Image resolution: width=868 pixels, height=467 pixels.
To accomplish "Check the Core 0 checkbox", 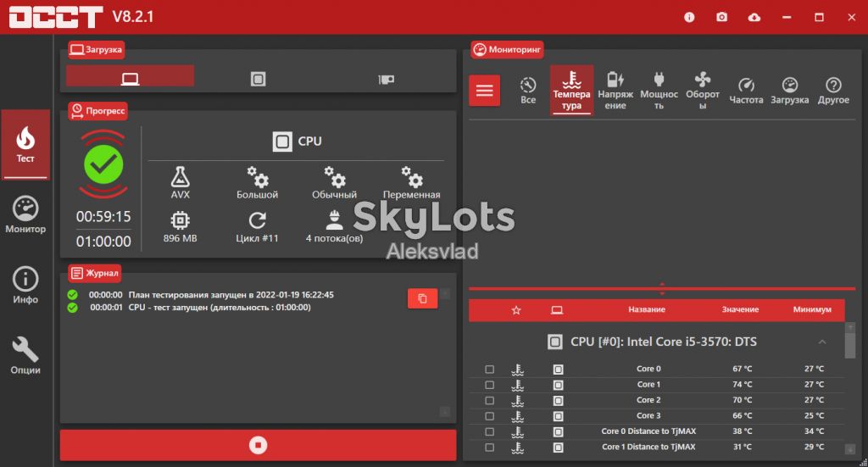I will 489,369.
